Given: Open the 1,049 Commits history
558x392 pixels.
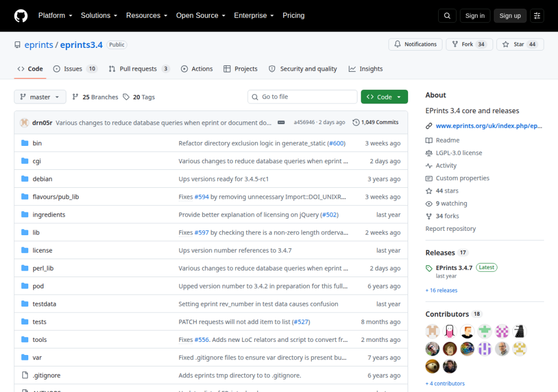Looking at the screenshot, I should (375, 122).
